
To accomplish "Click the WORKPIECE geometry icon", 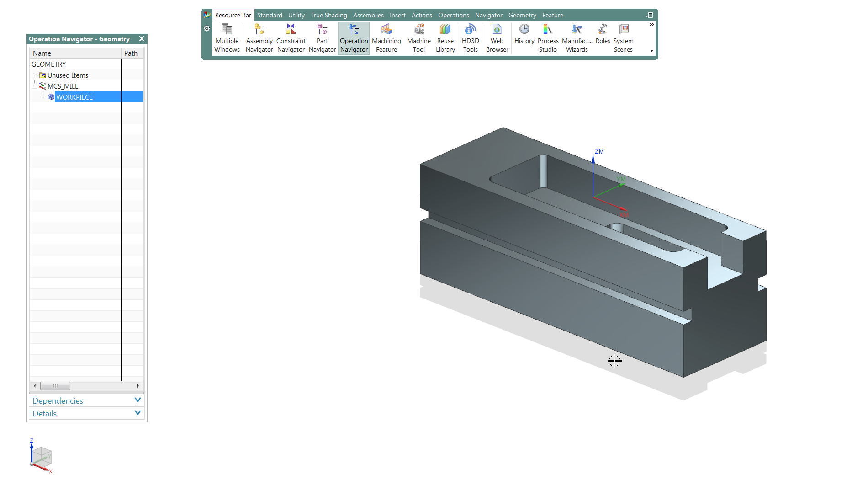I will click(51, 97).
